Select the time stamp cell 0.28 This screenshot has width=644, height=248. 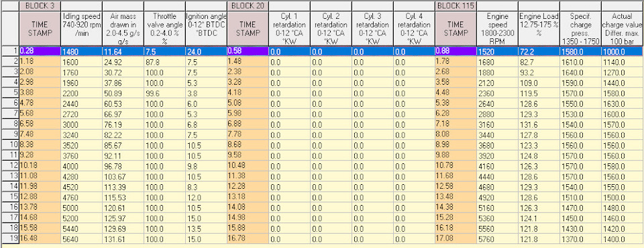[40, 51]
